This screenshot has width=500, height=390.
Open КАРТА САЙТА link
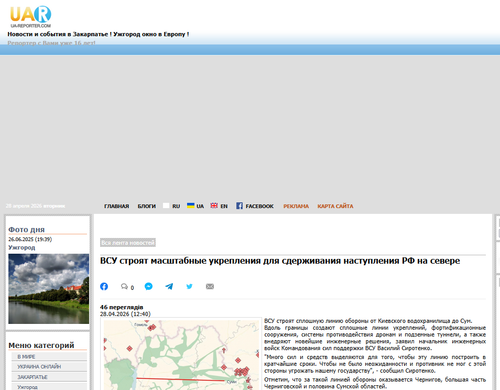(x=335, y=206)
